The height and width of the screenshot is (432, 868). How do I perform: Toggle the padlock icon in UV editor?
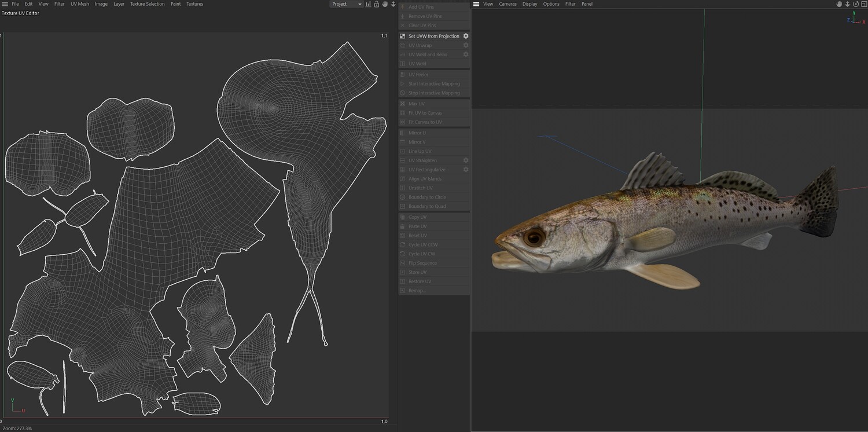click(x=376, y=4)
